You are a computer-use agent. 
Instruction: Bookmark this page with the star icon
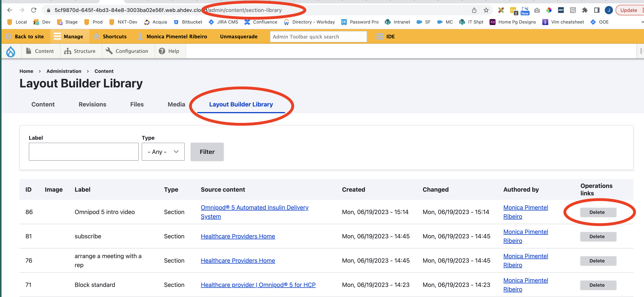pyautogui.click(x=486, y=10)
